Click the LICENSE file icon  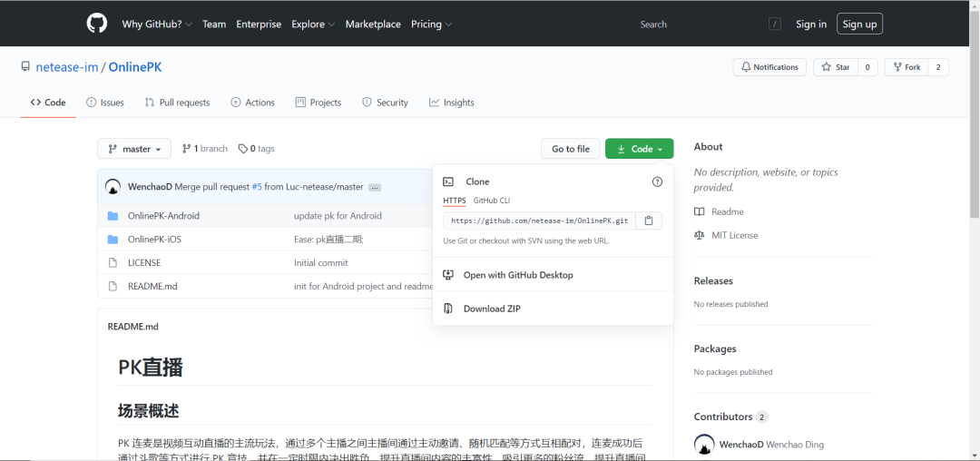point(113,262)
